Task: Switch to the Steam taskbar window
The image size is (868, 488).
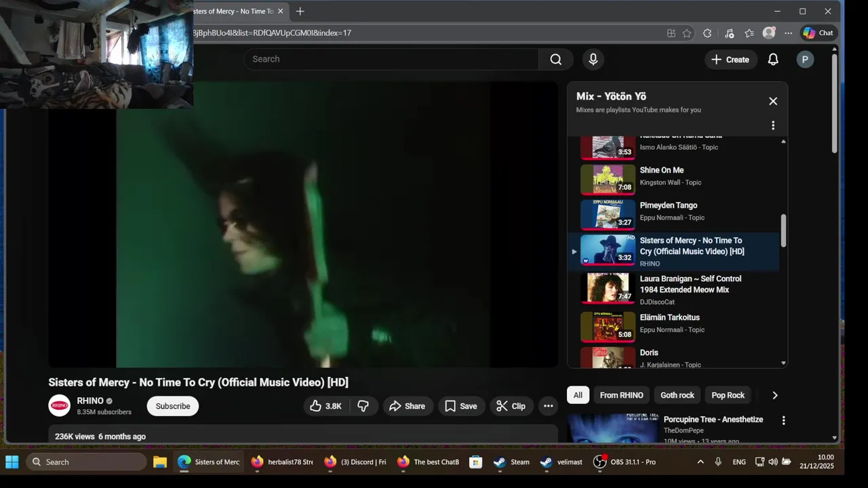Action: pyautogui.click(x=512, y=462)
